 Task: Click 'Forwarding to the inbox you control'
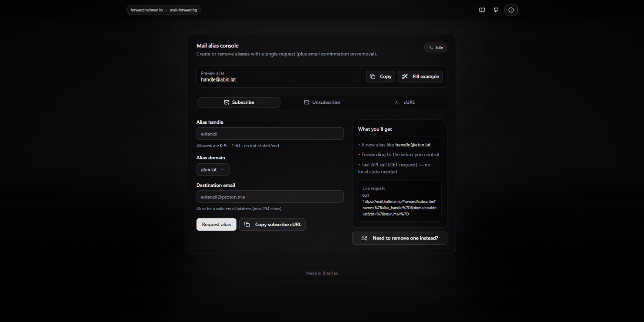pos(398,155)
